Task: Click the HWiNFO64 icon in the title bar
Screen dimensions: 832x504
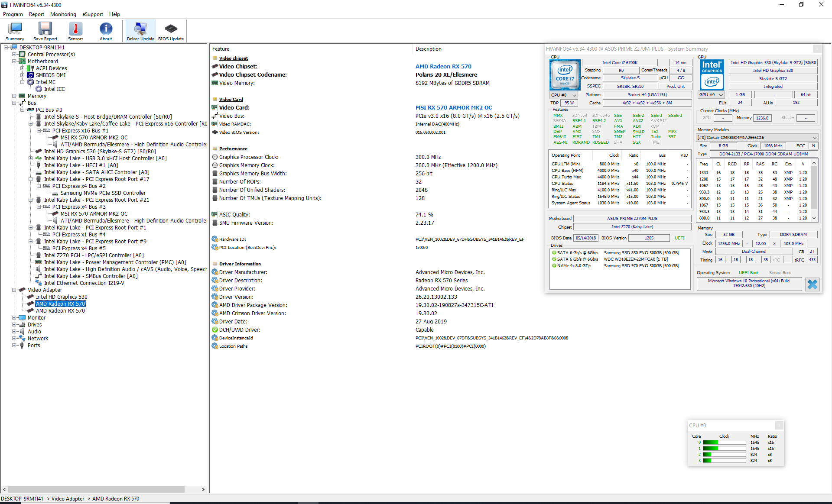Action: (5, 5)
